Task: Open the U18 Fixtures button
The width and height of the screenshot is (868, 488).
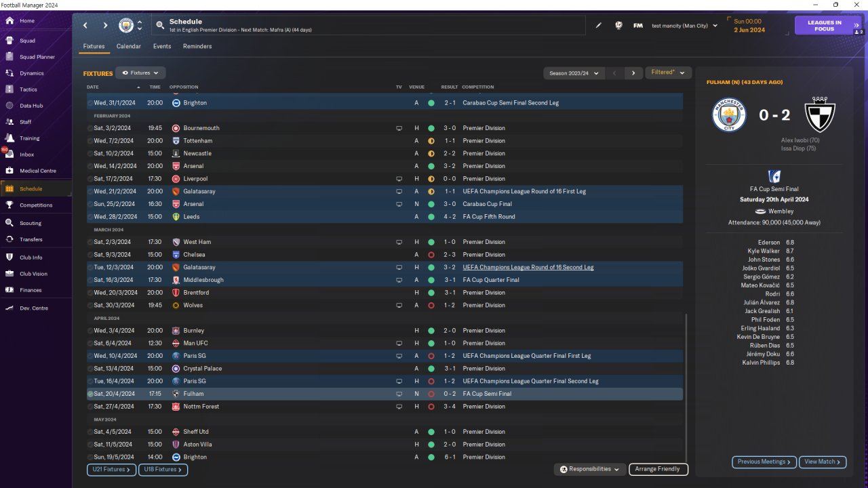Action: point(163,469)
